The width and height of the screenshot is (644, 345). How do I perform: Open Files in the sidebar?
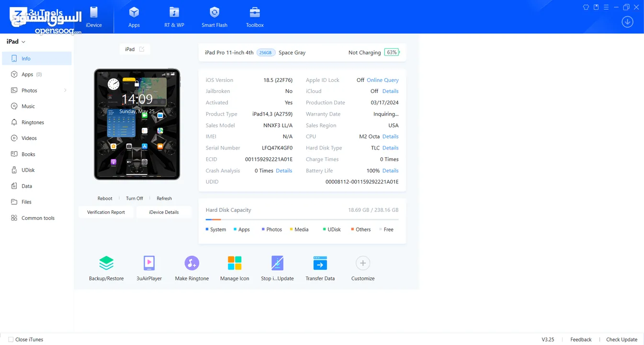(37, 202)
